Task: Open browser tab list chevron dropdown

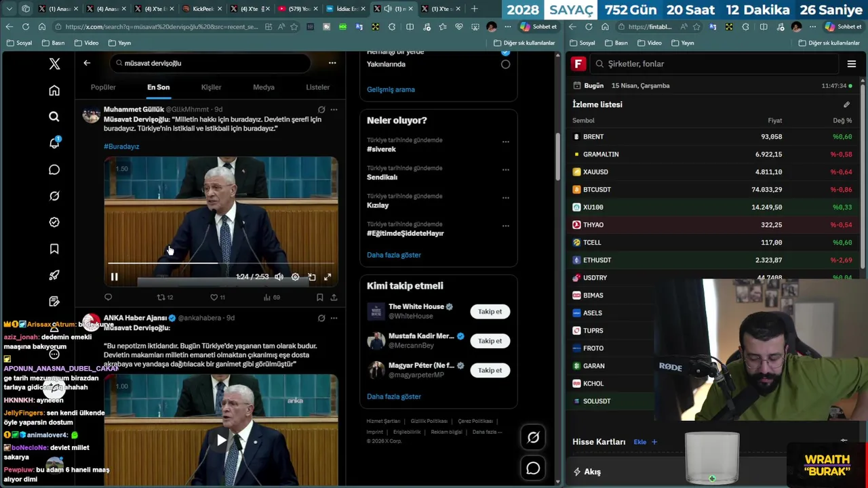Action: coord(8,9)
